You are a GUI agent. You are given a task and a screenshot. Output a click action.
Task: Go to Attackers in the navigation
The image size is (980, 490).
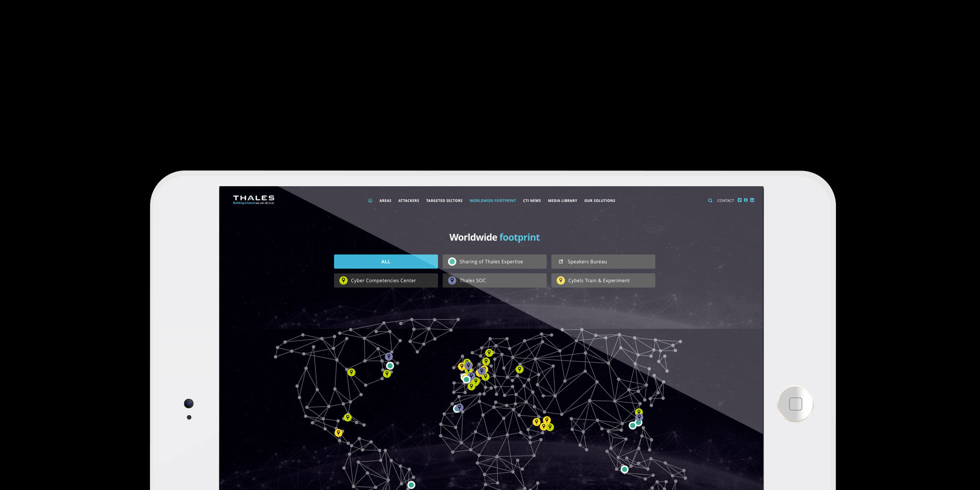pos(409,201)
